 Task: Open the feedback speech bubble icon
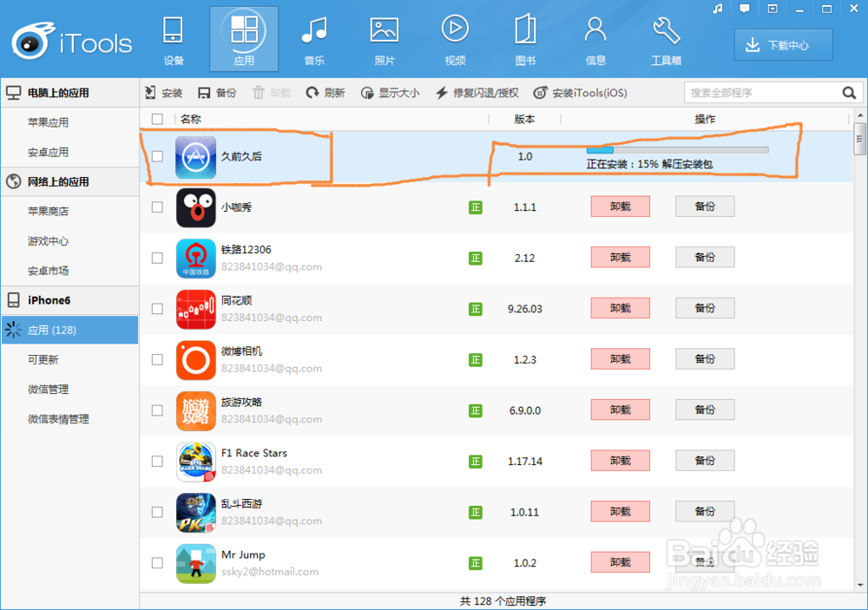(x=745, y=9)
